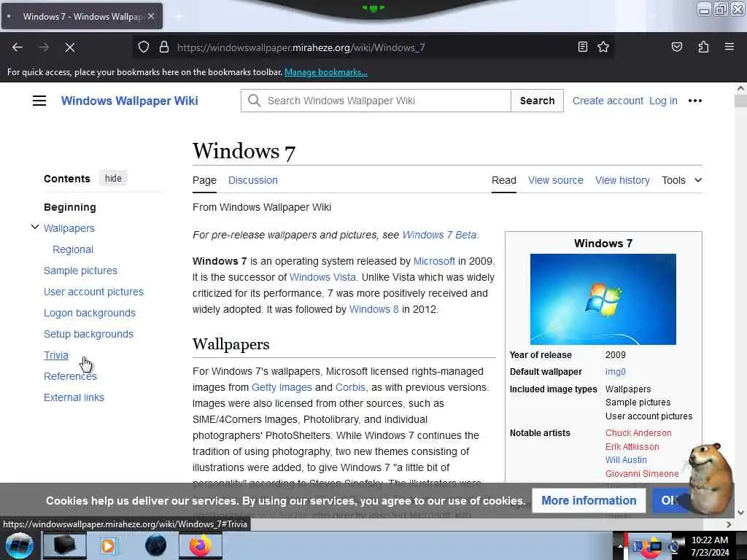Open the Windows Start orb

pyautogui.click(x=20, y=545)
